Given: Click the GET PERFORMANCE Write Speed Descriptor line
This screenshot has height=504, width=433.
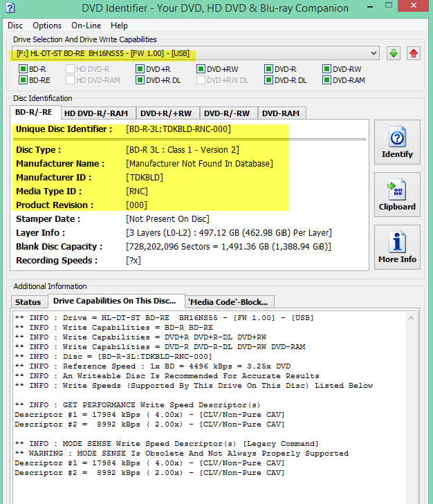Looking at the screenshot, I should click(x=138, y=404).
